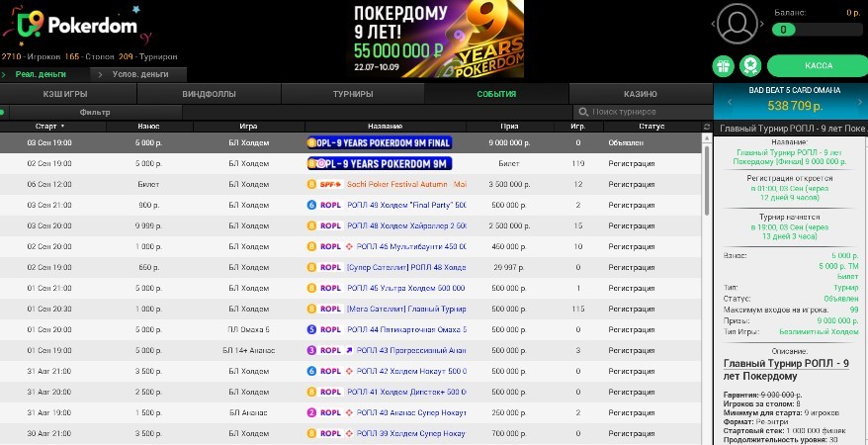Click the gift box bonus icon

pos(723,66)
